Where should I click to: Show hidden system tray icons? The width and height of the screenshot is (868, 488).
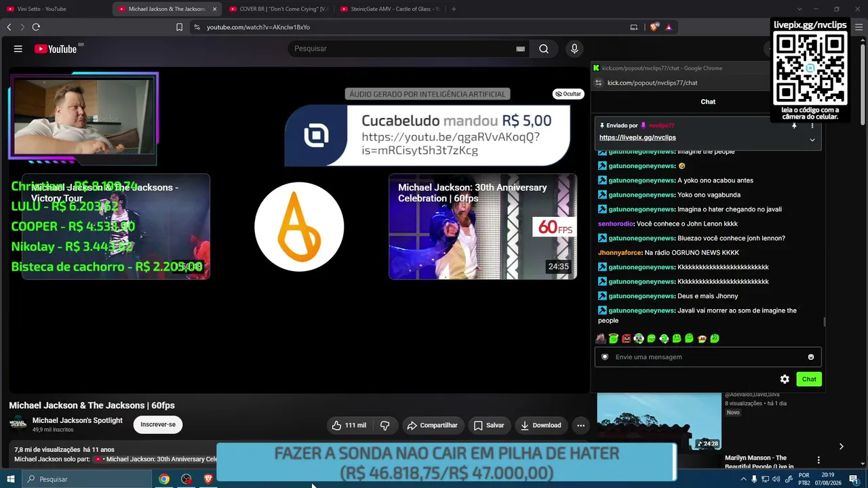(743, 479)
